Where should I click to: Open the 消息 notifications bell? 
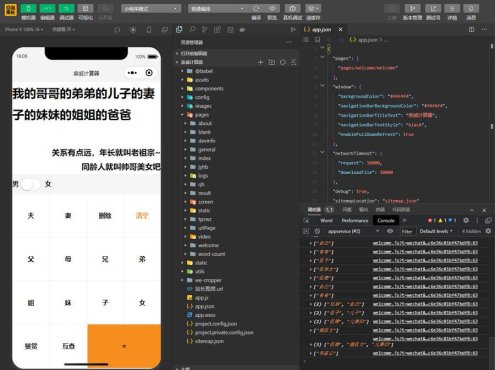coord(471,9)
